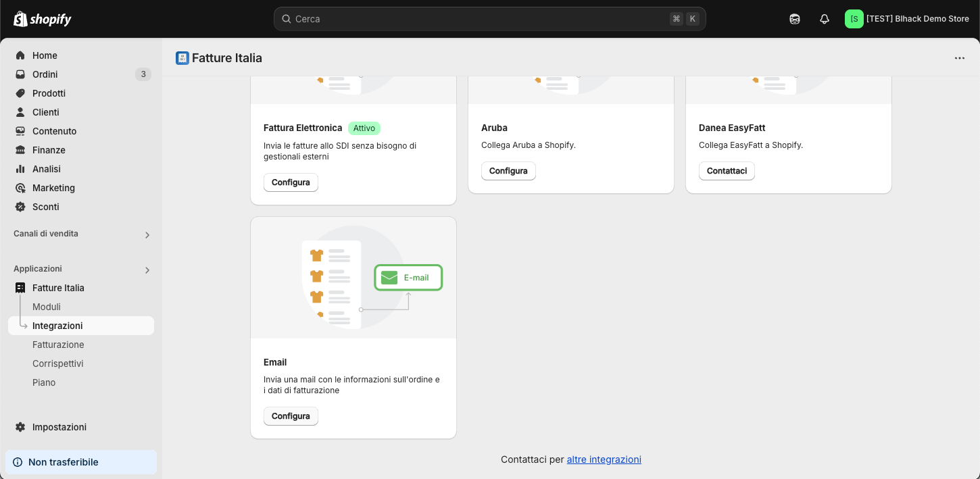Click text 'Collega EasyFatt a Shopify.'

[751, 145]
